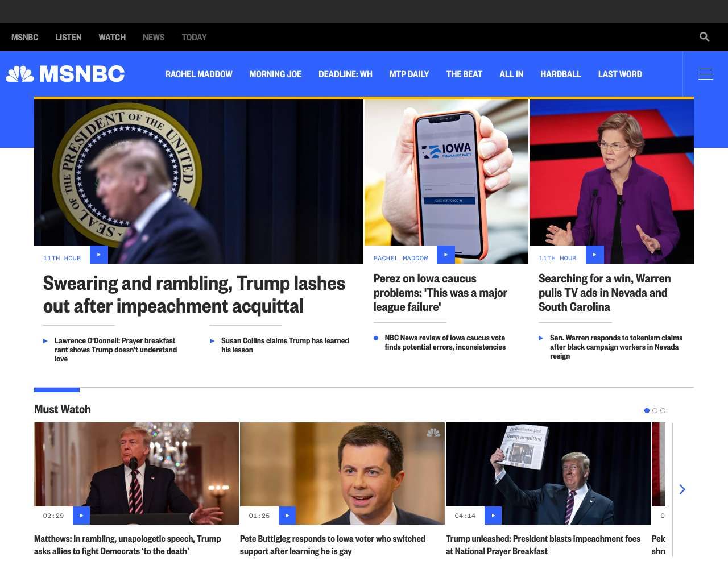Read Searching for a win, Warren story
728x582 pixels.
(x=605, y=293)
